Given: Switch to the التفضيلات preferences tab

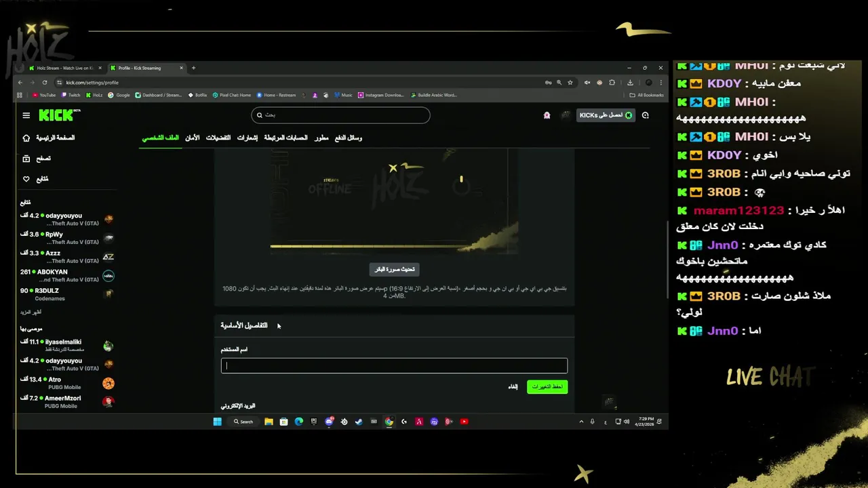Looking at the screenshot, I should pyautogui.click(x=218, y=138).
